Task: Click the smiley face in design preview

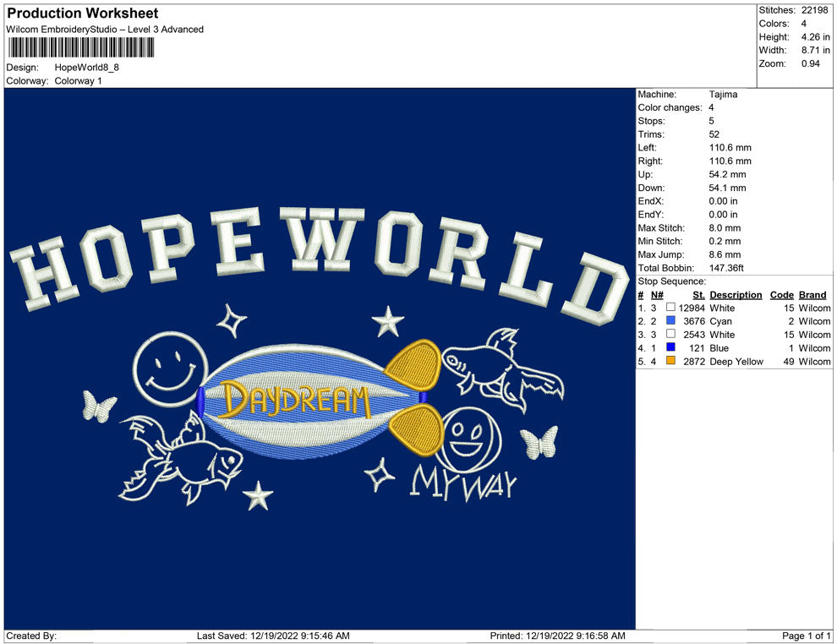Action: click(x=170, y=368)
